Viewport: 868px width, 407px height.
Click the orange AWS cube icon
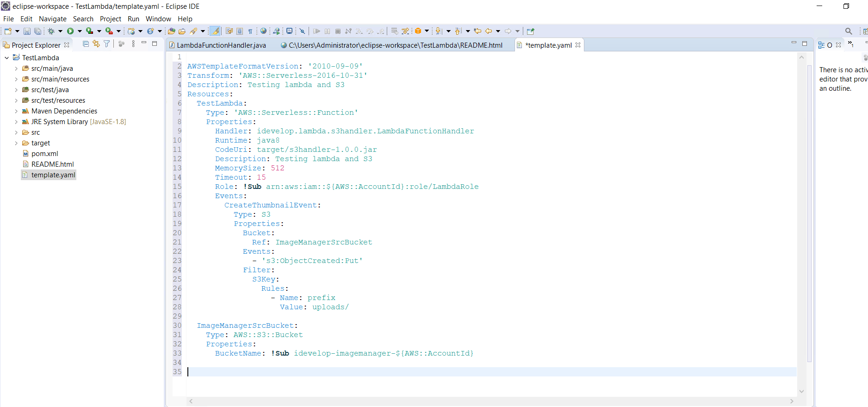click(x=418, y=31)
